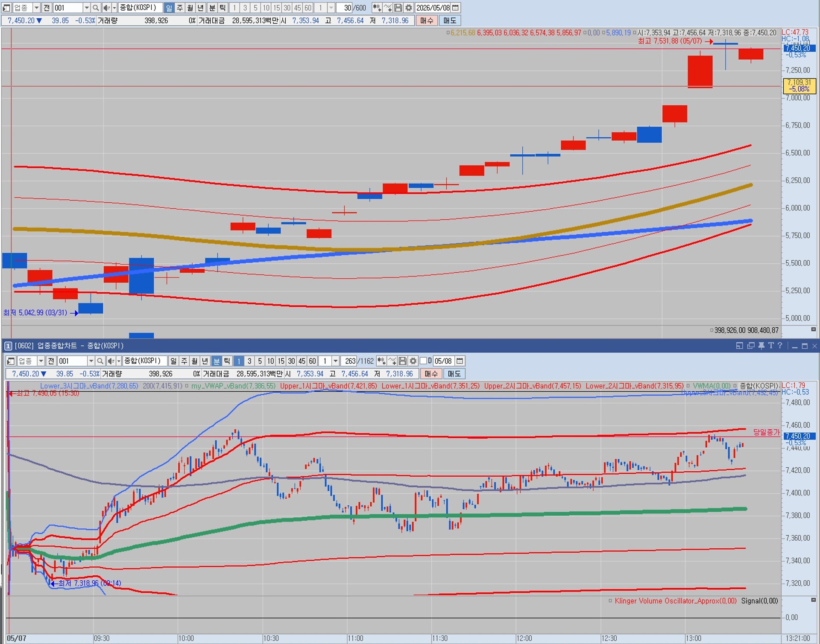Click the speaker icon in the upper toolbar
The height and width of the screenshot is (644, 820).
tap(106, 8)
